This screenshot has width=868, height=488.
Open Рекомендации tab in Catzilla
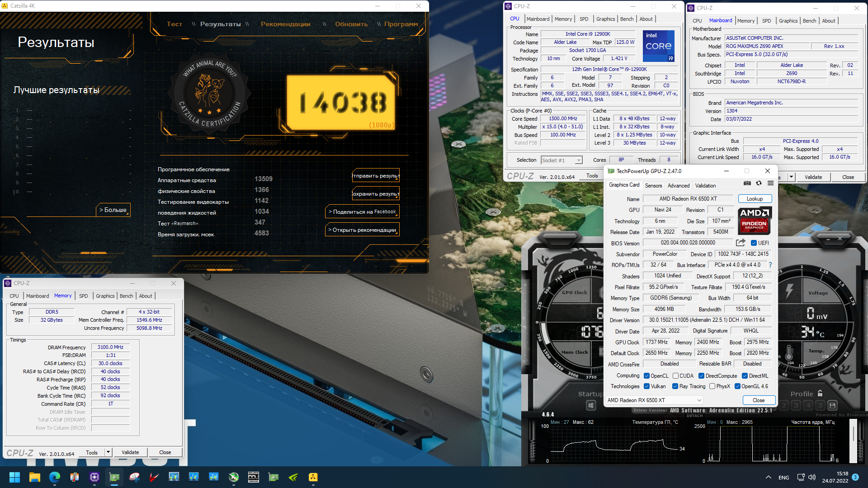pyautogui.click(x=285, y=24)
